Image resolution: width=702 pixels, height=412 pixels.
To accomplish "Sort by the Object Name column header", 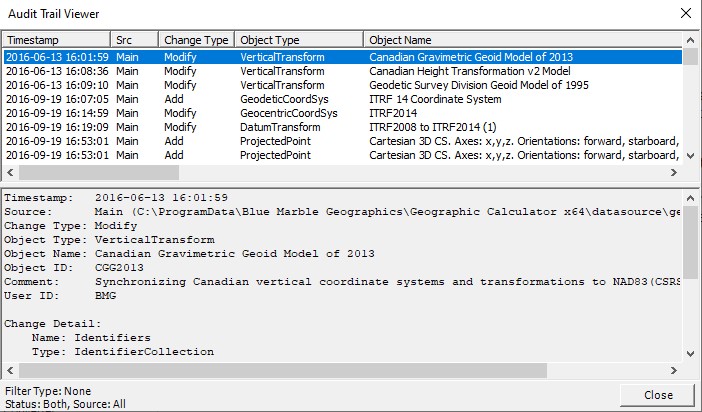I will click(x=523, y=40).
